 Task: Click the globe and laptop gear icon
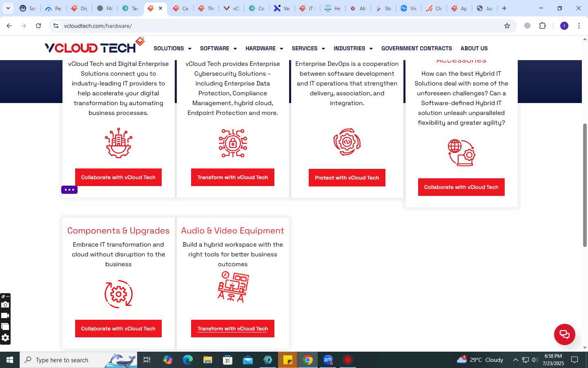pos(461,153)
